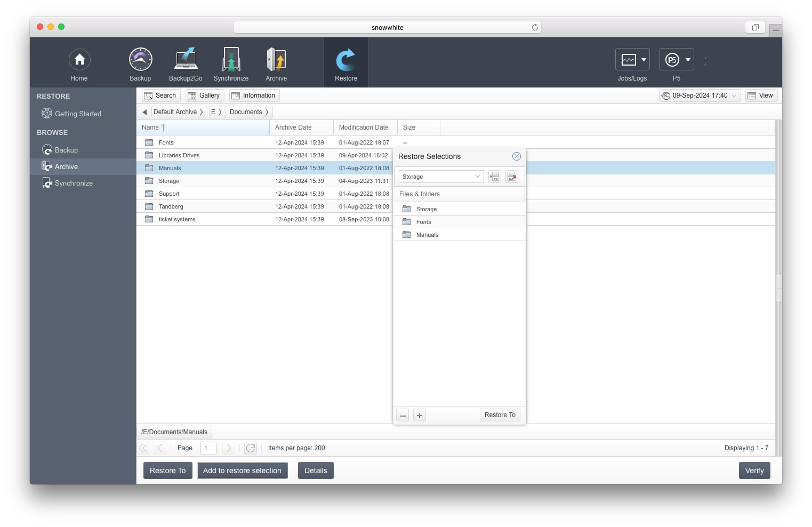This screenshot has width=812, height=527.
Task: Expand the P5 dropdown menu
Action: pos(688,60)
